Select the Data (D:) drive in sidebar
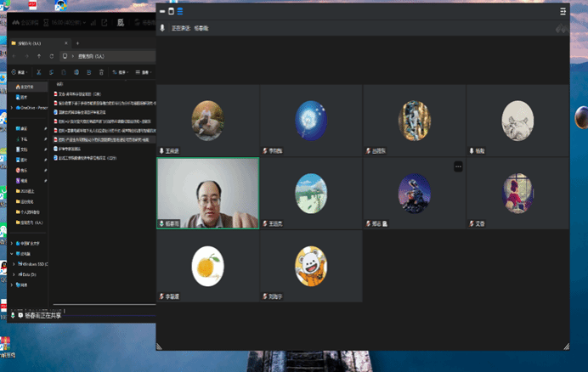Viewport: 588px width, 372px height. pyautogui.click(x=31, y=274)
